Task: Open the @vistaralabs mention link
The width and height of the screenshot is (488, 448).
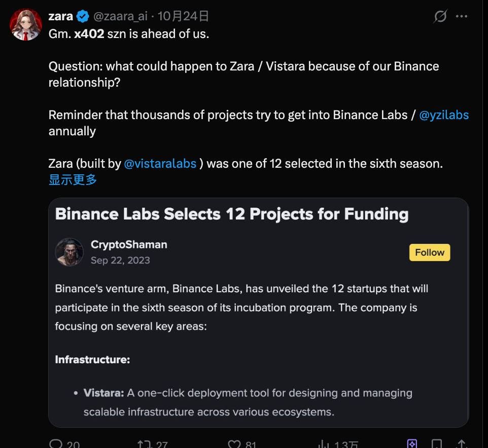Action: coord(160,164)
